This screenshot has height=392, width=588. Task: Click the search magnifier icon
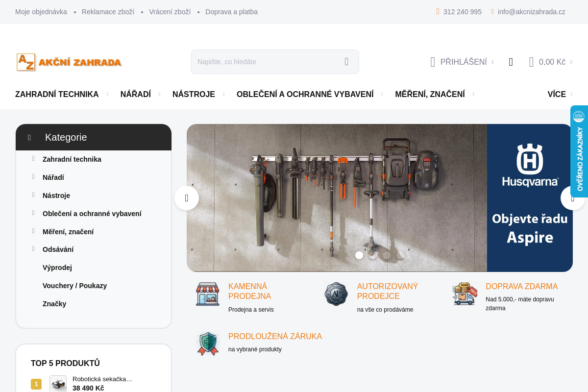(x=346, y=62)
